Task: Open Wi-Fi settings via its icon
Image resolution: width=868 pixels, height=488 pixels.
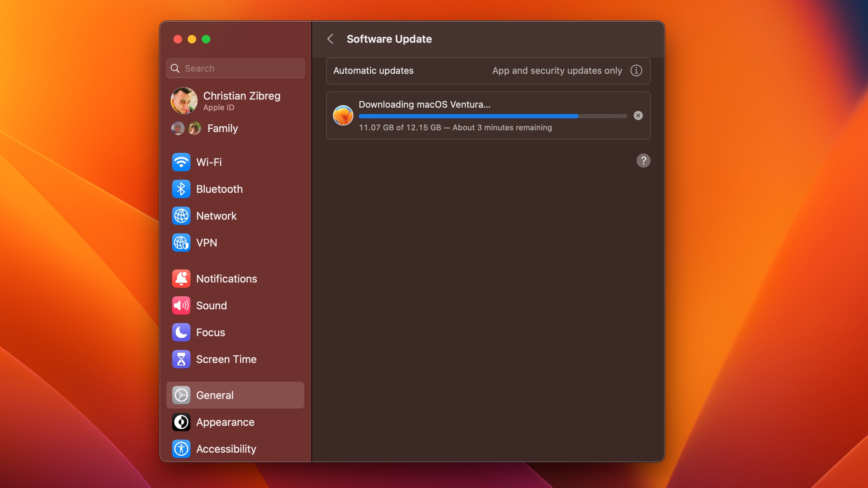Action: click(181, 162)
